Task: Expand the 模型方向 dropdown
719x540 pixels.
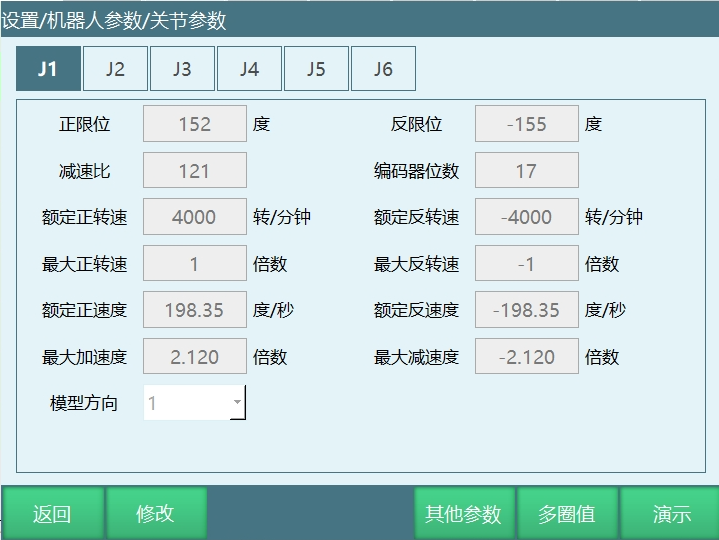Action: [x=195, y=403]
